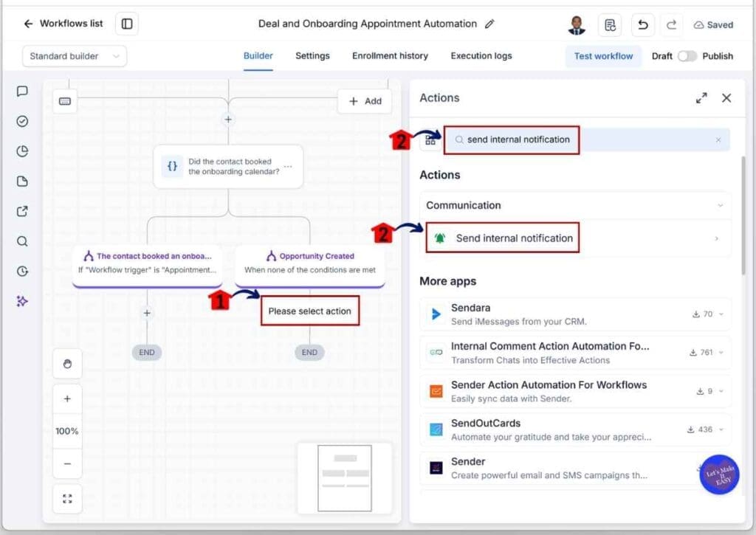Open checkmark circle icon in sidebar

coord(22,121)
